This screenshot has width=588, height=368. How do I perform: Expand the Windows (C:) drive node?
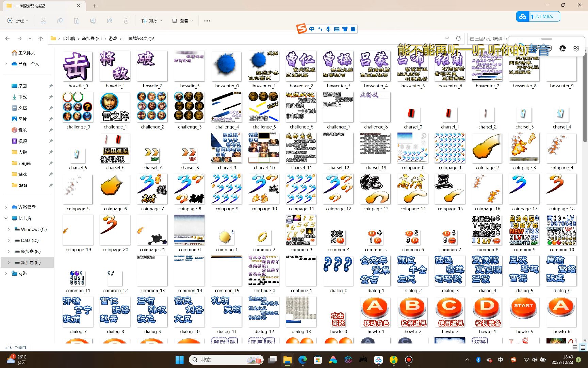click(x=9, y=229)
